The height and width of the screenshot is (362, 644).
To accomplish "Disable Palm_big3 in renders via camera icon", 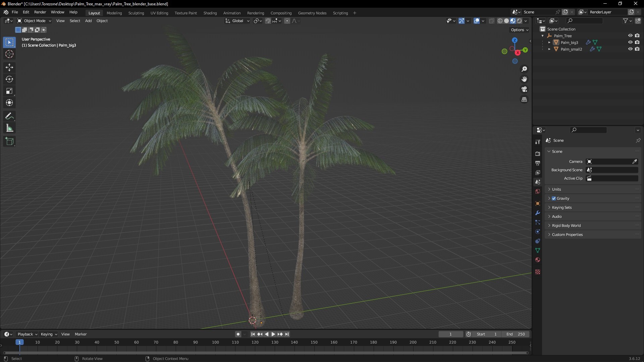I will (x=637, y=42).
